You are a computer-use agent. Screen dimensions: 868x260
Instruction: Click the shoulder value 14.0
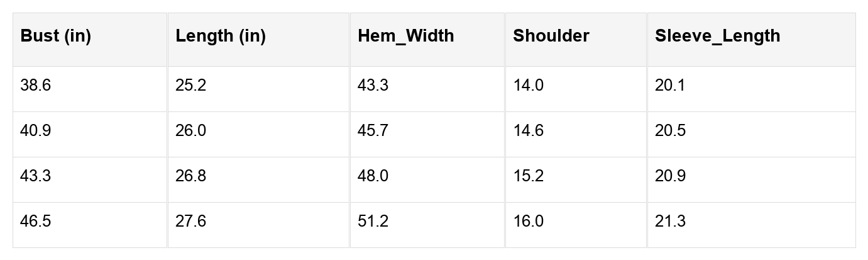[529, 86]
